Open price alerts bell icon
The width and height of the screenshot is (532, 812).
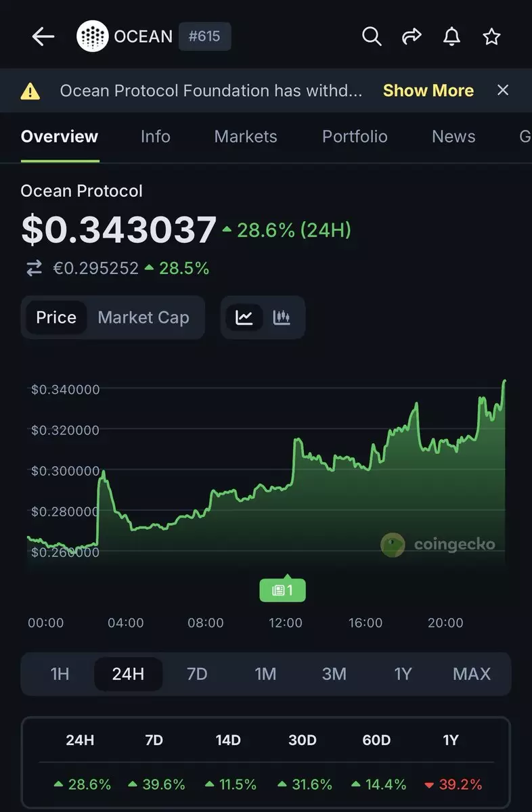click(451, 37)
